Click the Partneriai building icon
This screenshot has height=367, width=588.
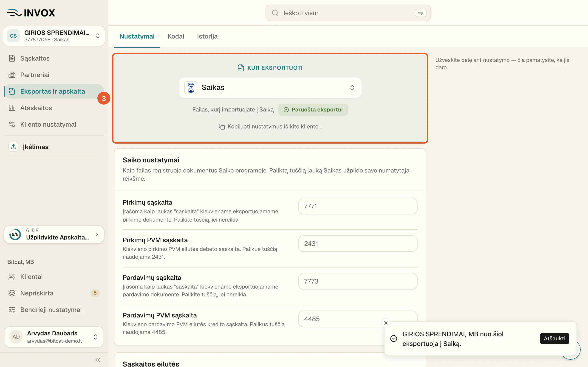12,75
